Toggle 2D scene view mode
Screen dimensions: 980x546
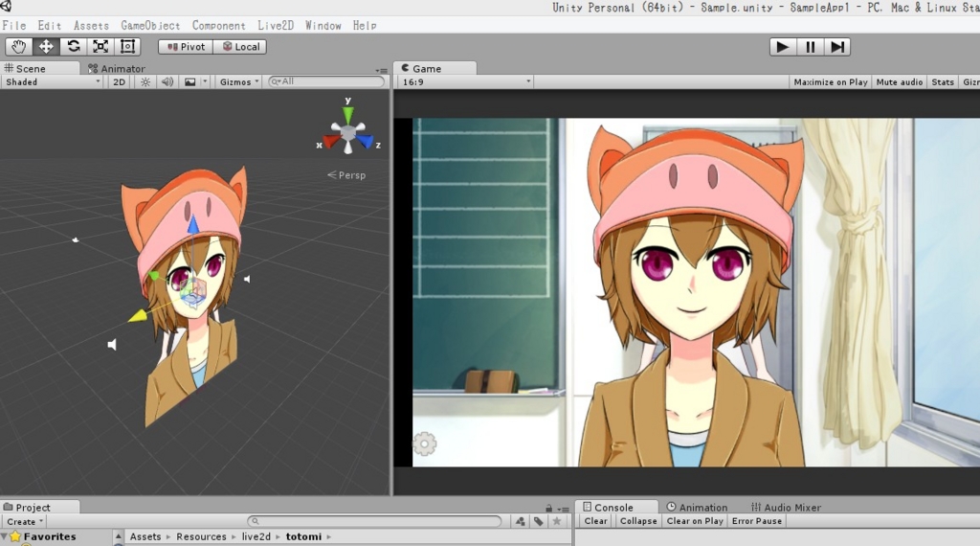coord(119,82)
